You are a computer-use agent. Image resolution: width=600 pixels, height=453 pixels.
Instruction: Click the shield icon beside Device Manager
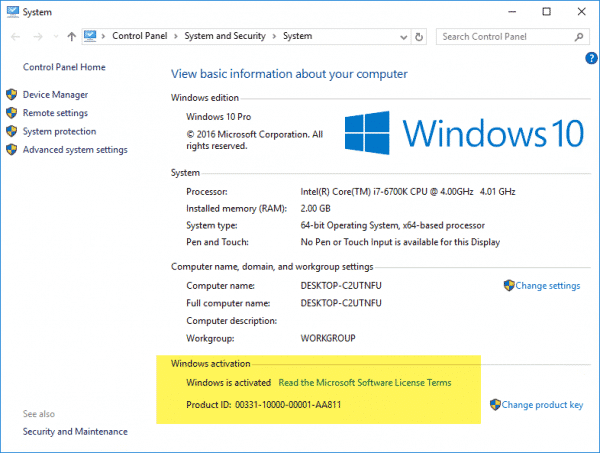click(11, 94)
